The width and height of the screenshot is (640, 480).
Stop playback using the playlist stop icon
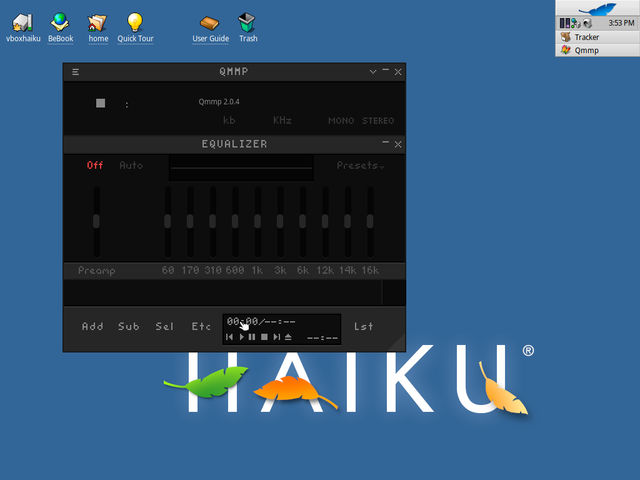264,337
